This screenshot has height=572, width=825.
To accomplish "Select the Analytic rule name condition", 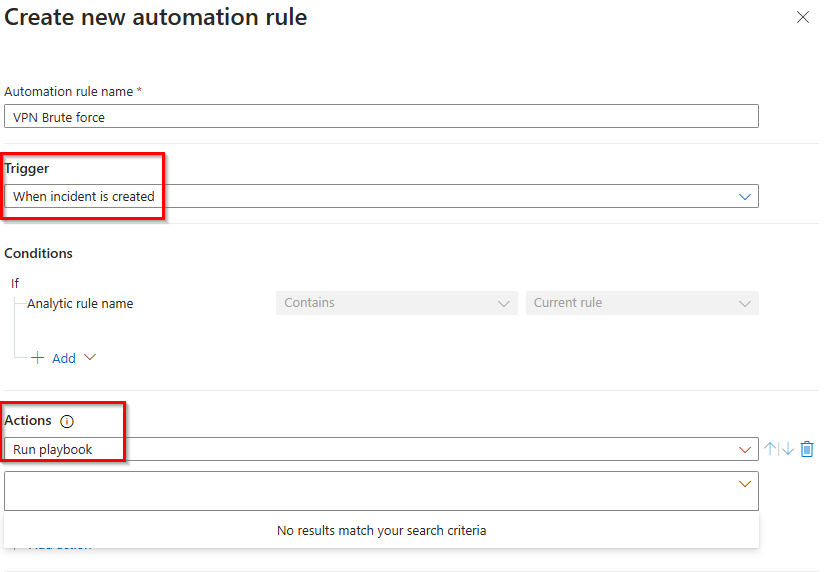I will (80, 304).
